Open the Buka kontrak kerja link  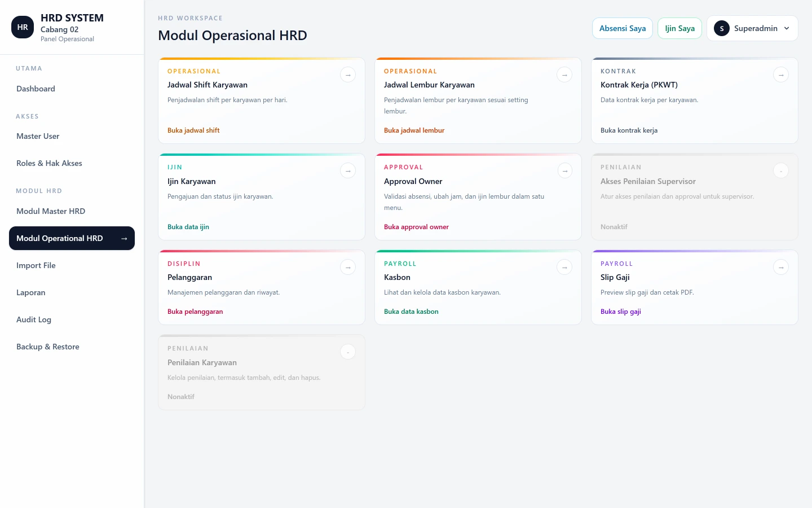[629, 130]
